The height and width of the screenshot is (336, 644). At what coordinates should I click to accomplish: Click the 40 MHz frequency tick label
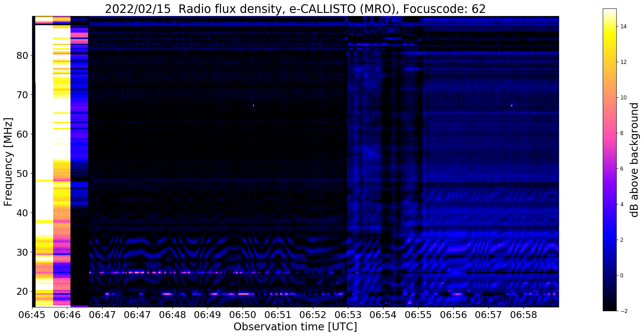pos(23,213)
